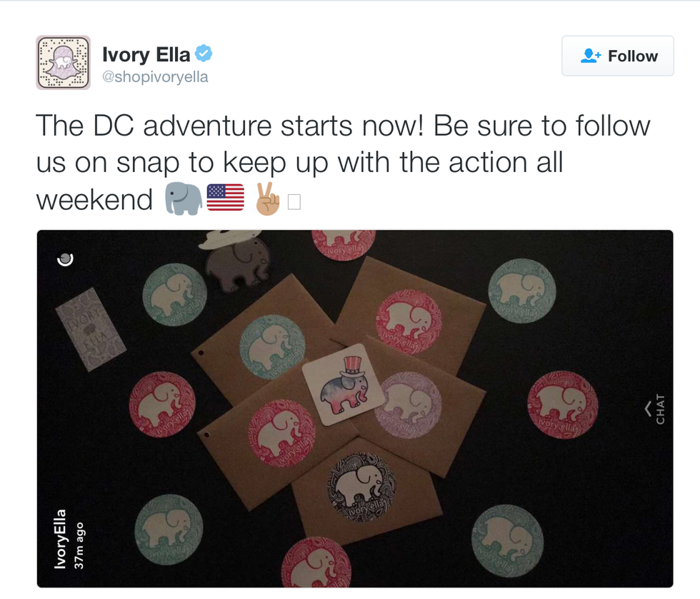
Task: Click the "37m ago" snap timestamp
Action: tap(79, 545)
